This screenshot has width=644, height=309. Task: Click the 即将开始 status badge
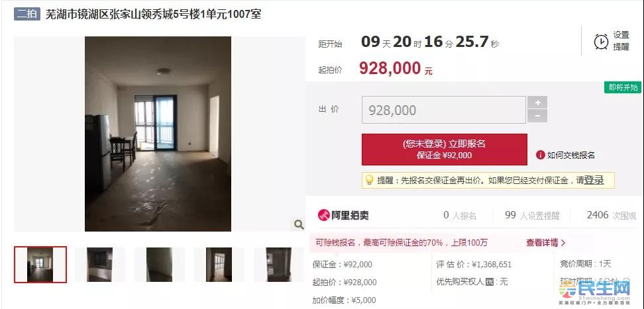pyautogui.click(x=623, y=87)
